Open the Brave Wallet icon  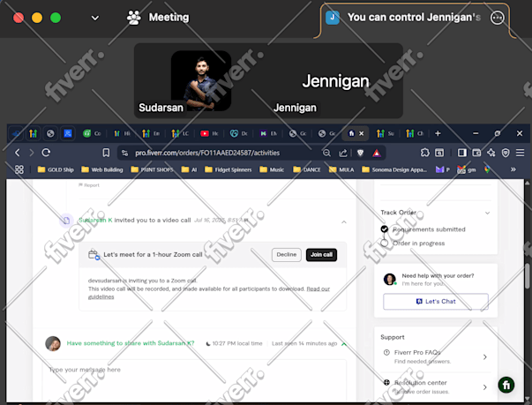click(x=476, y=153)
